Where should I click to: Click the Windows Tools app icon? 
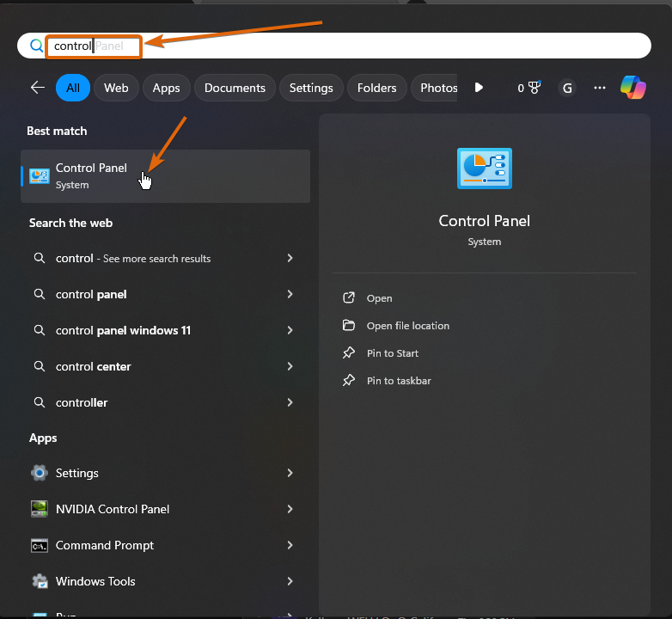(x=40, y=581)
